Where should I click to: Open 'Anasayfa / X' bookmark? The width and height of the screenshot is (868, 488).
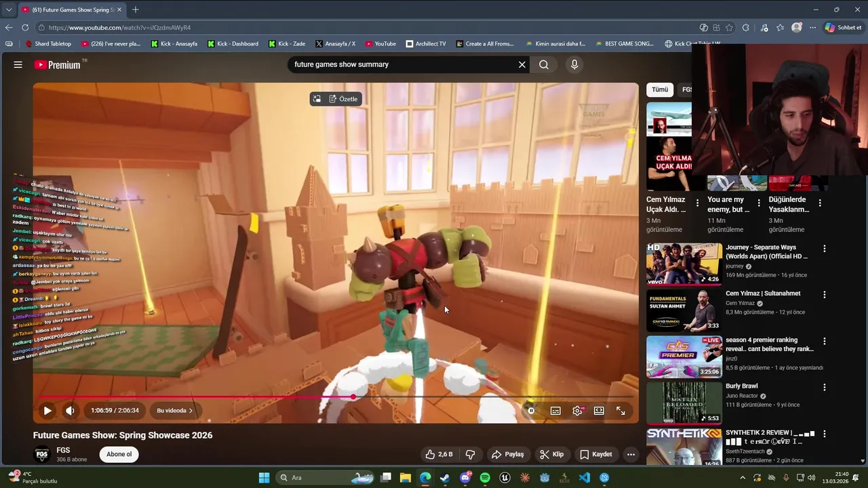[336, 43]
